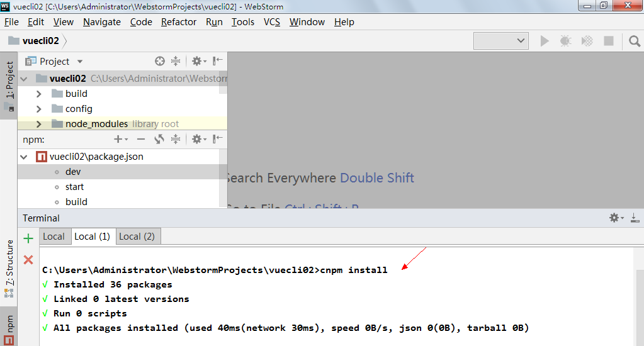Stop the running process icon

tap(609, 41)
